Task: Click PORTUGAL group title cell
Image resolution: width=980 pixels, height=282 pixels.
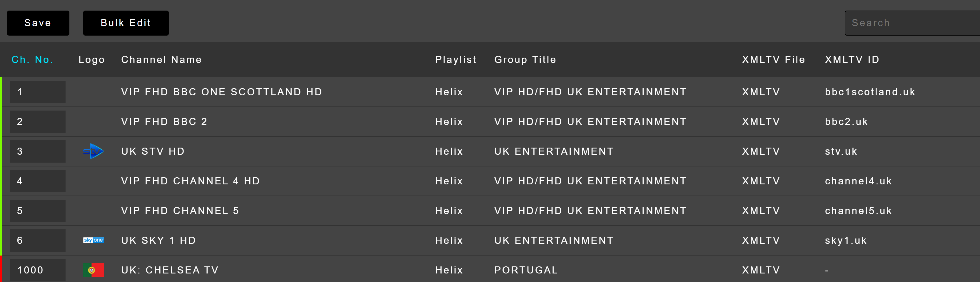Action: tap(526, 270)
